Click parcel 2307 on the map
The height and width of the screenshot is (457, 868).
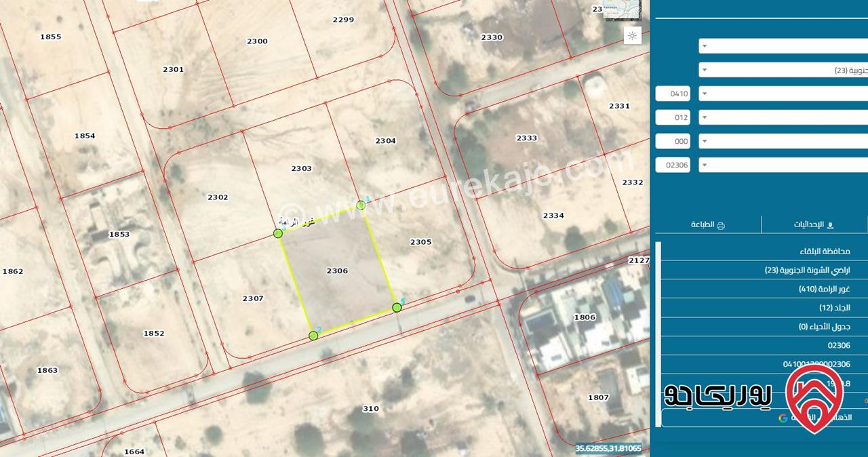(253, 298)
